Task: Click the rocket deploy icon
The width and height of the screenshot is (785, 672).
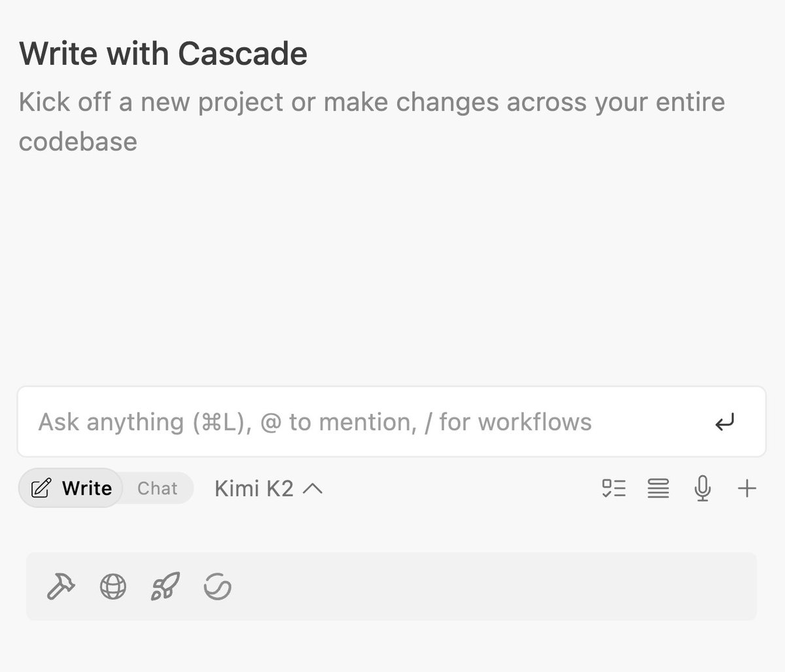Action: [x=166, y=586]
